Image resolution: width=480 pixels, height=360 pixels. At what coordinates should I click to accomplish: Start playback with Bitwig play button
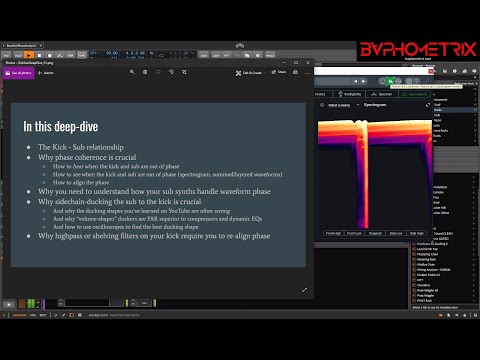[29, 55]
